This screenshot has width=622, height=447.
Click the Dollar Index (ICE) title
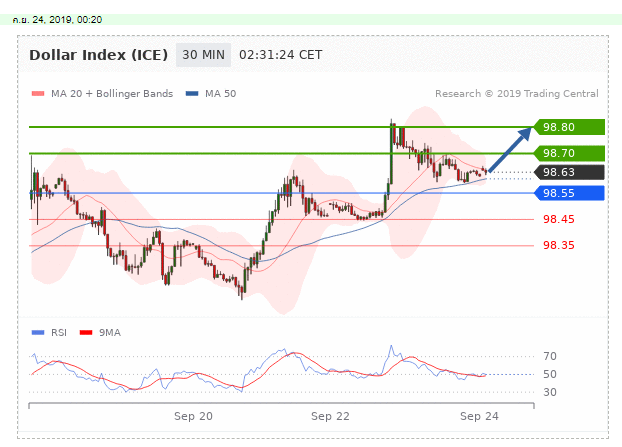pos(99,55)
